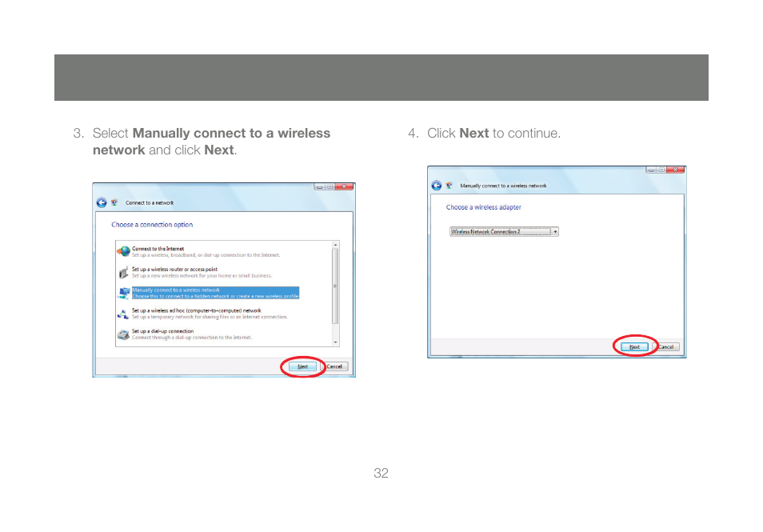The image size is (763, 532).
Task: Select Connect to the Internet option
Action: (x=206, y=252)
